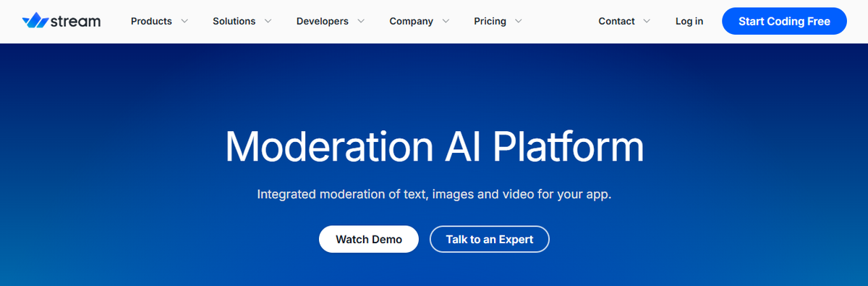Open the Contact menu
Viewport: 868px width, 286px height.
coord(616,21)
